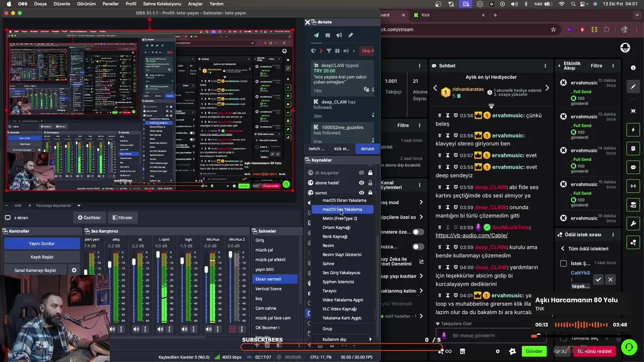Screen dimensions: 644x362
Task: Open the wrench tools item in Kick sidebar
Action: pyautogui.click(x=633, y=224)
